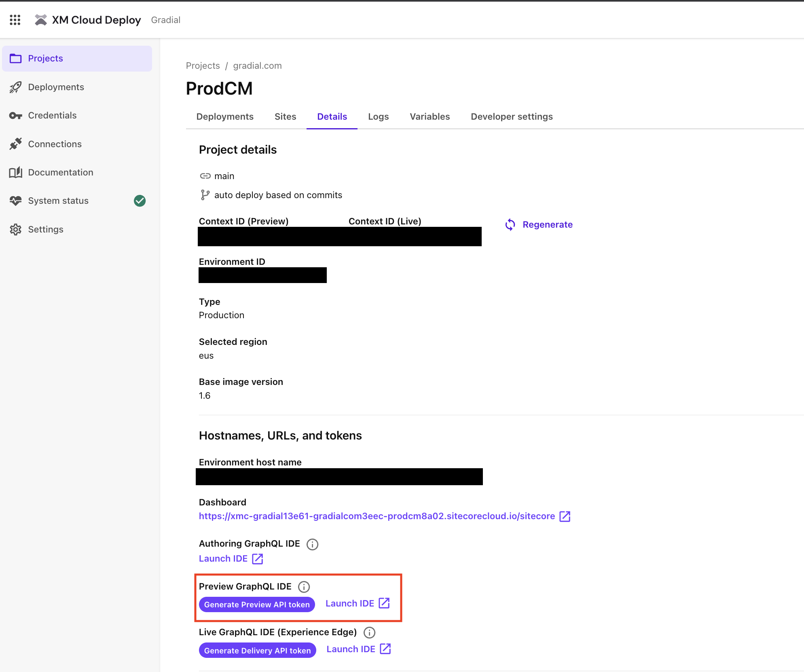The height and width of the screenshot is (672, 804).
Task: Click external link icon beside Dashboard URL
Action: (565, 516)
